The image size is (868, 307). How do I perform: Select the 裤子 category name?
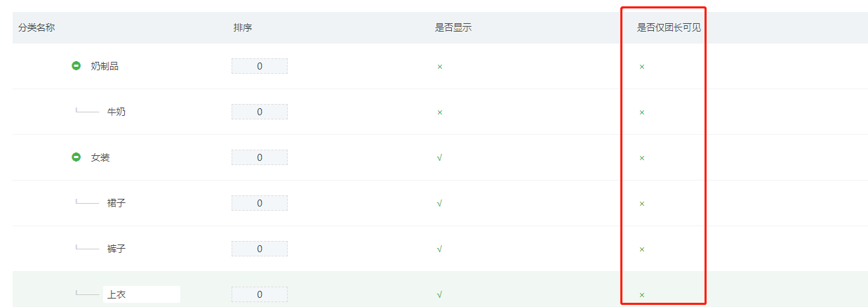(x=116, y=249)
